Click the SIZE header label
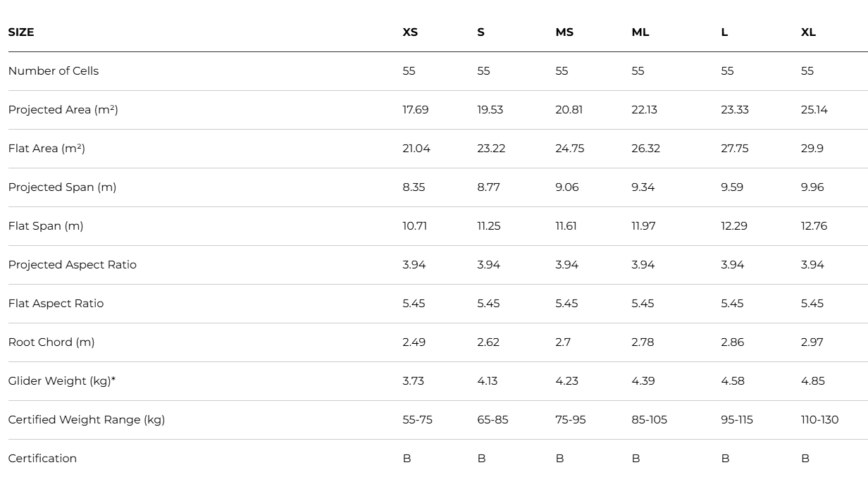 tap(21, 32)
